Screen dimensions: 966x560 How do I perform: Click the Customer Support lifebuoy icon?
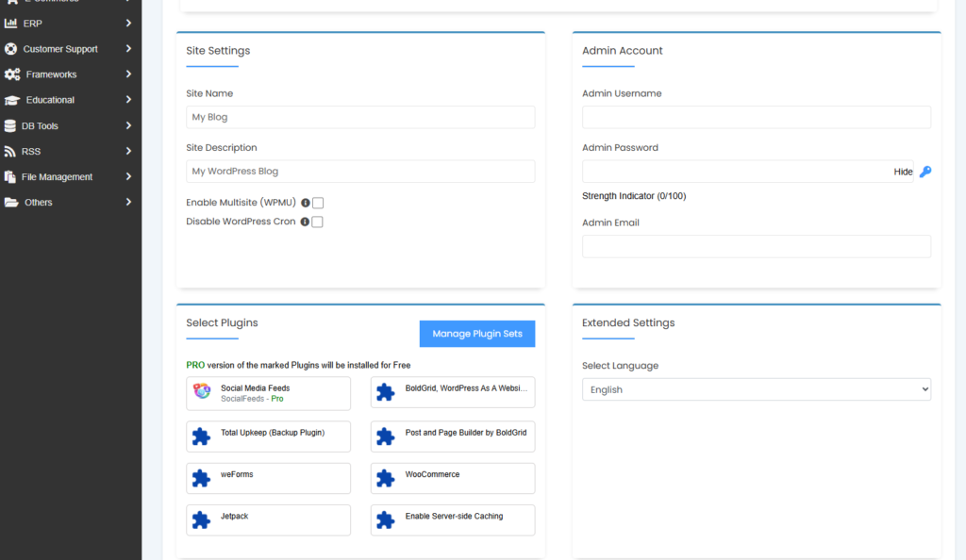coord(11,49)
